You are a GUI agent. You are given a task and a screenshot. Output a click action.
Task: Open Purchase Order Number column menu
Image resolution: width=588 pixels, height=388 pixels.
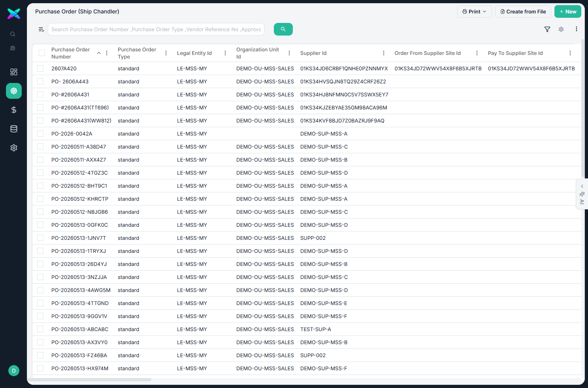(107, 53)
